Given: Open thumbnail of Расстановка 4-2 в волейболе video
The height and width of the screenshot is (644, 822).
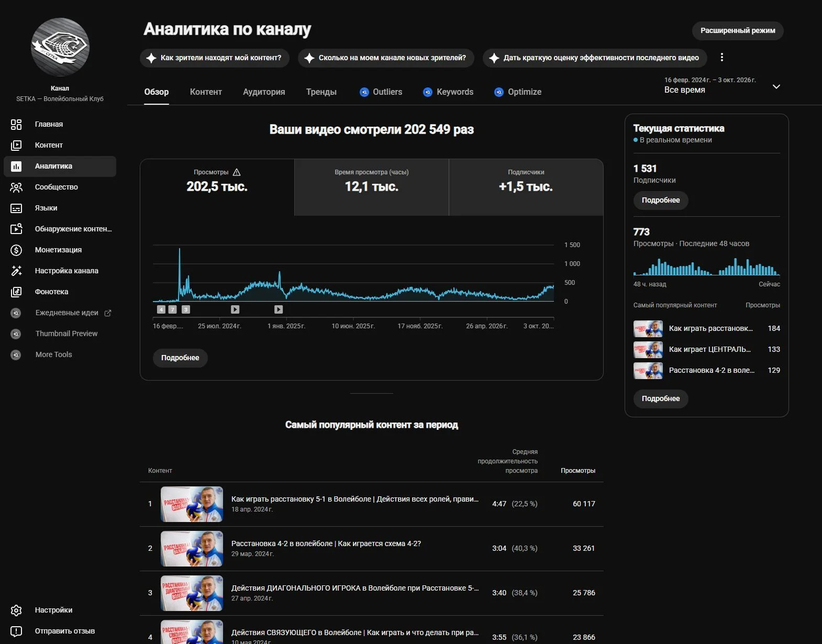Looking at the screenshot, I should [x=192, y=549].
